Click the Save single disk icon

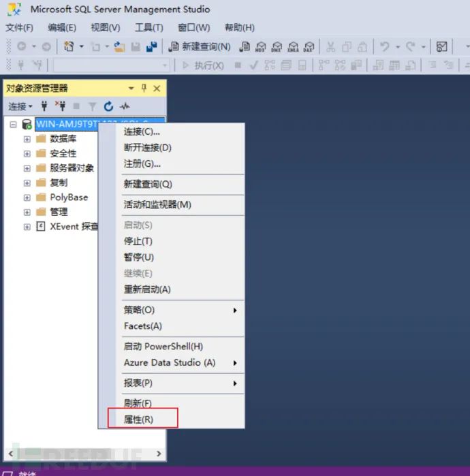click(136, 47)
